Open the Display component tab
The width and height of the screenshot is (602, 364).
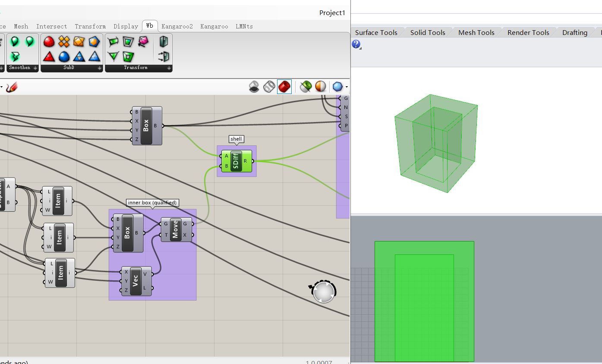click(126, 26)
